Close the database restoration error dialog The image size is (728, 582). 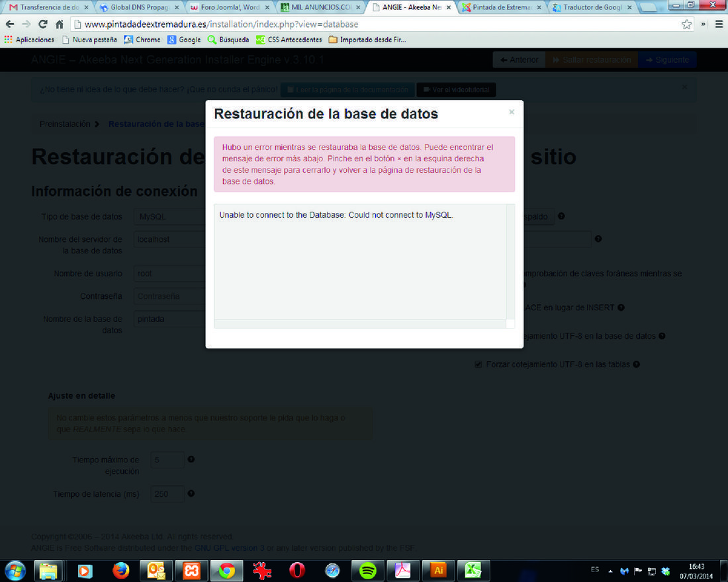[511, 112]
